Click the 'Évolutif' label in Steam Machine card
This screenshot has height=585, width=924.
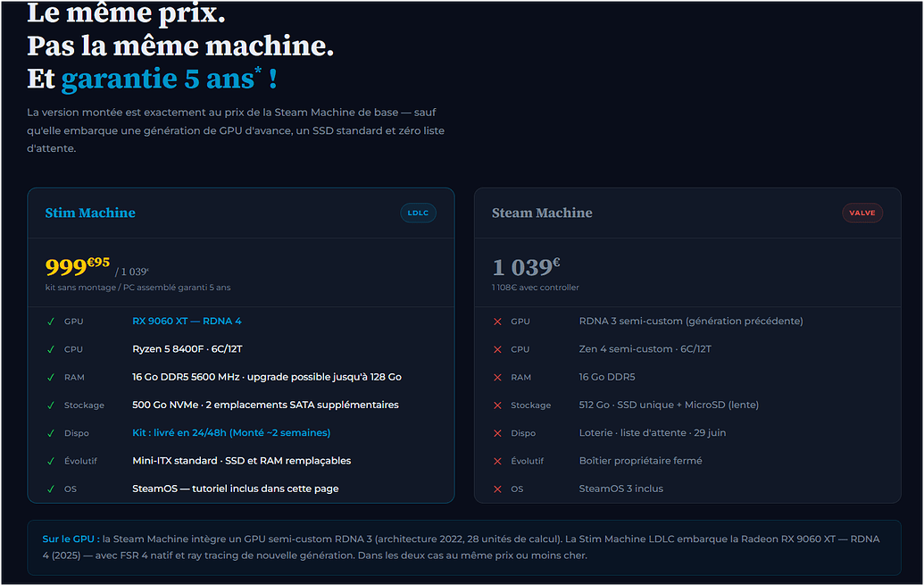pos(528,461)
